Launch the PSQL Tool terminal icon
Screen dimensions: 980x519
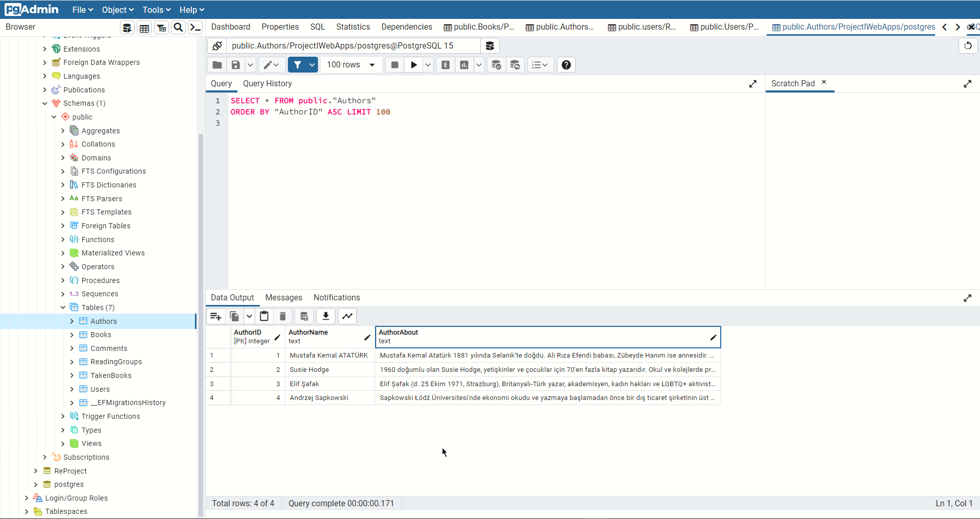195,28
